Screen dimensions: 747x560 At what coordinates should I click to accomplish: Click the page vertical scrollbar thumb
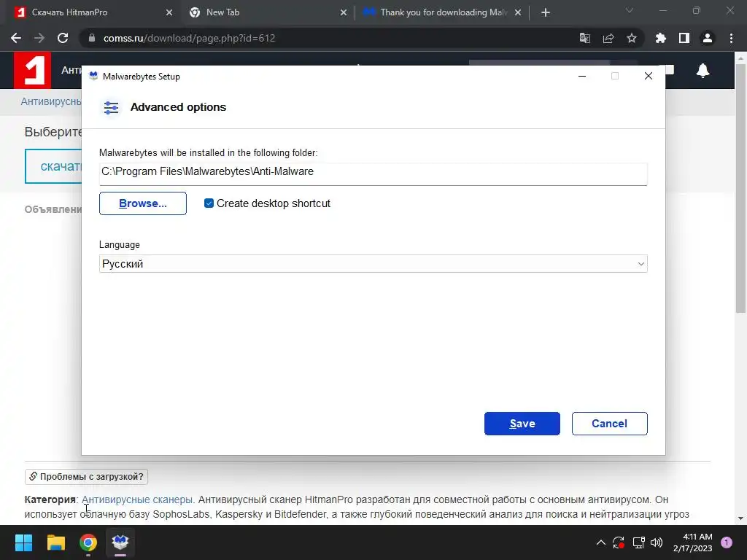pos(741,188)
